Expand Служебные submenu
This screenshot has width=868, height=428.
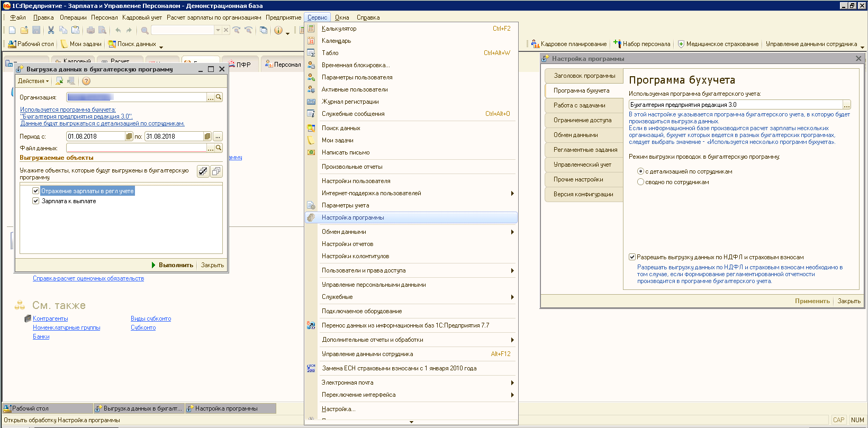coord(411,297)
